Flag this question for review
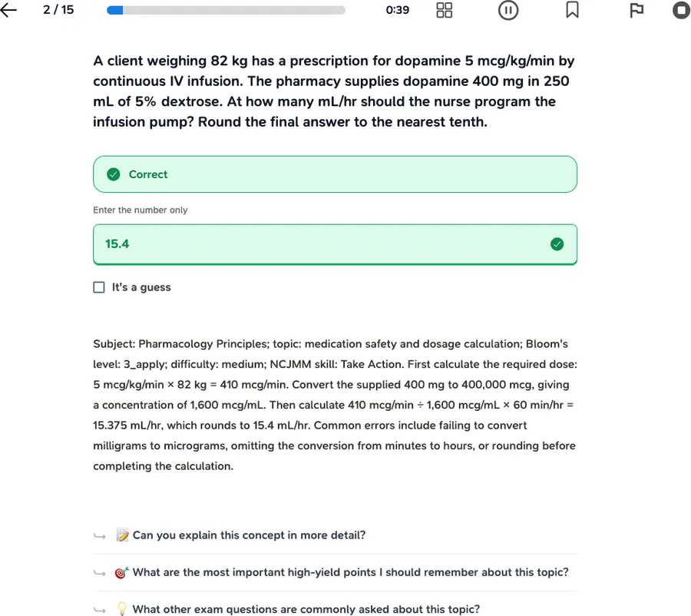Viewport: 691px width, 616px height. pyautogui.click(x=636, y=10)
